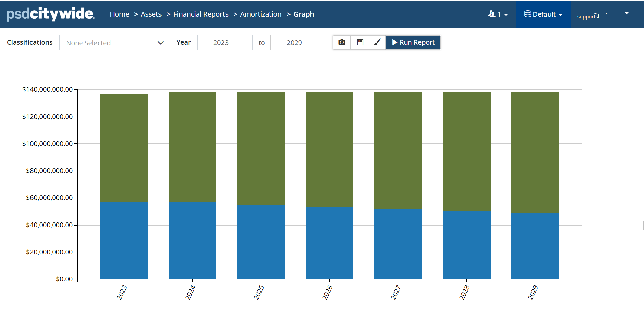The height and width of the screenshot is (318, 644).
Task: Click the users icon in header
Action: (492, 14)
